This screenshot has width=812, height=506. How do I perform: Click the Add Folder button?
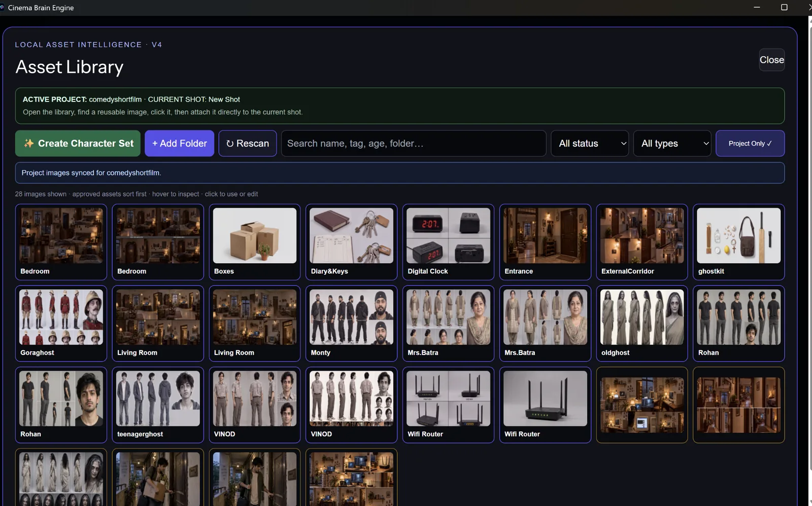click(x=179, y=143)
